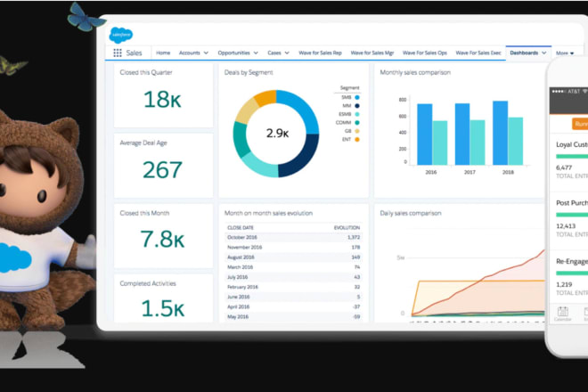Click the Deals by Segment title

(249, 72)
